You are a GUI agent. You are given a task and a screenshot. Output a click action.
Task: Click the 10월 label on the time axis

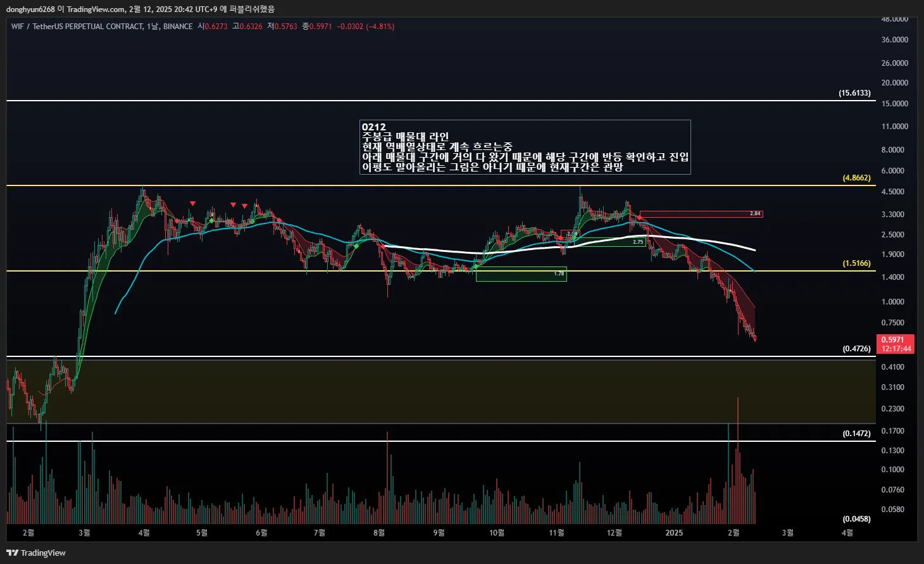(497, 533)
